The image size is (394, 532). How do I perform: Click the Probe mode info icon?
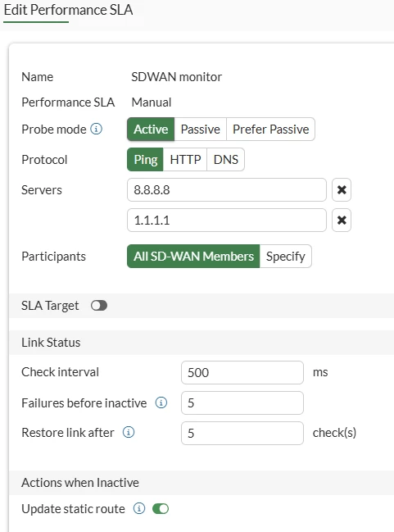[x=97, y=129]
